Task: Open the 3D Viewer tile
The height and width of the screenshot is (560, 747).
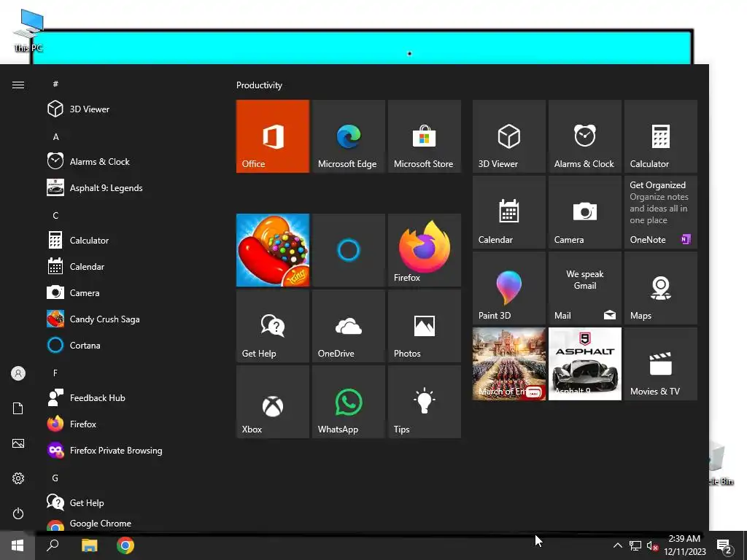Action: click(508, 136)
